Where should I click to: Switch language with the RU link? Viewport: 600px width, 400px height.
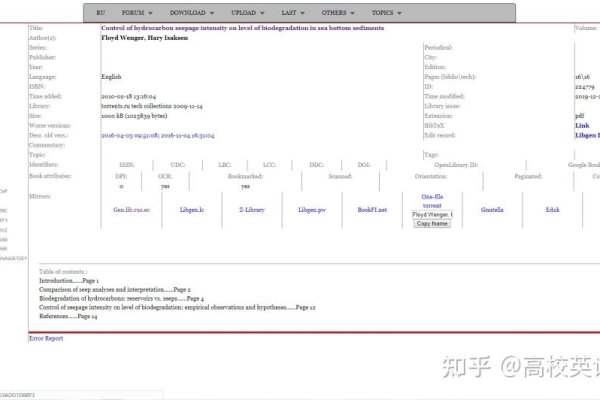pyautogui.click(x=100, y=13)
